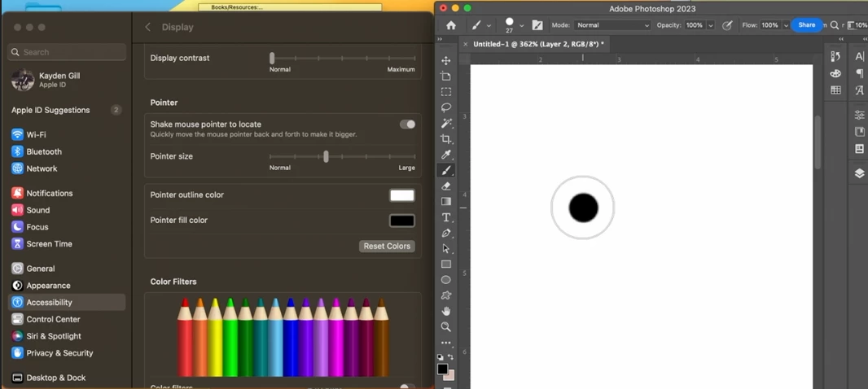Select the Eraser tool
Screen dimensions: 868x389
445,186
